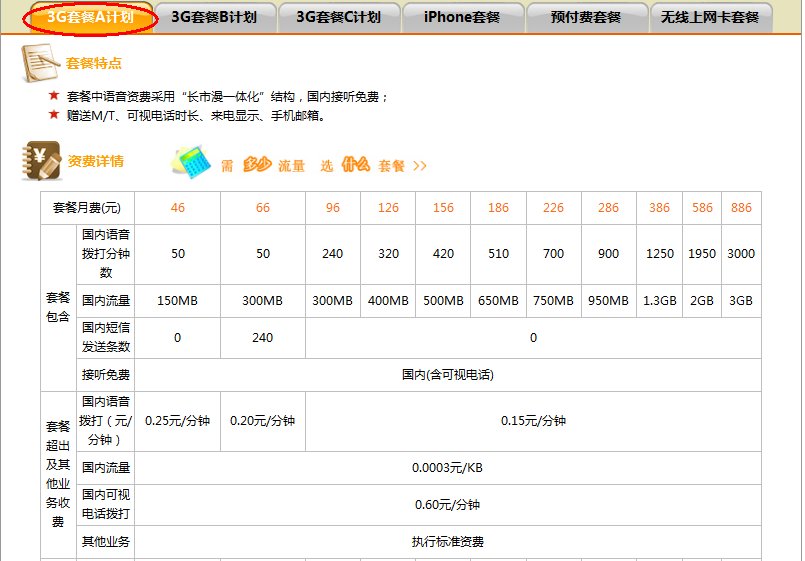Select the 286 monthly fee plan
The width and height of the screenshot is (805, 561).
pos(608,208)
